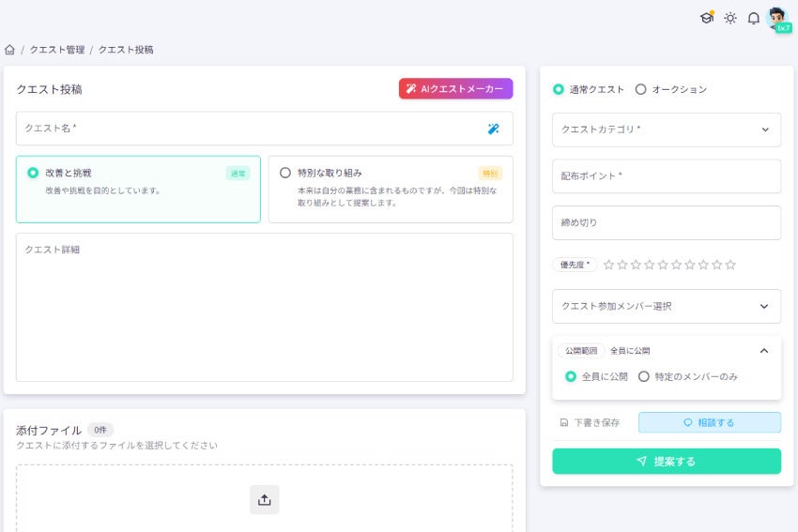
Task: Set priority to the sixth star
Action: point(676,265)
